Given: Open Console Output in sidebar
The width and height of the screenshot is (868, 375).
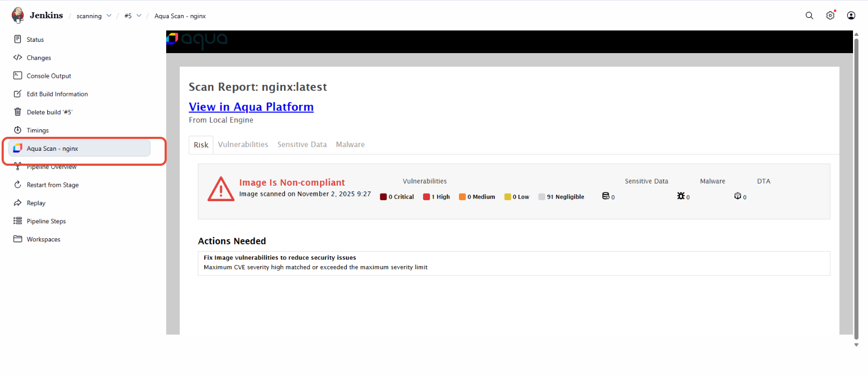Looking at the screenshot, I should (79, 76).
